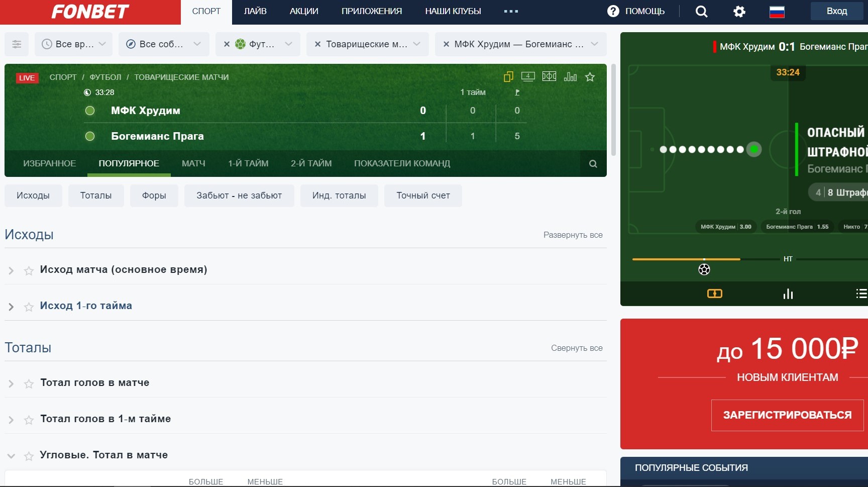This screenshot has height=487, width=868.
Task: Star the Тотал голов в матче market
Action: (x=29, y=383)
